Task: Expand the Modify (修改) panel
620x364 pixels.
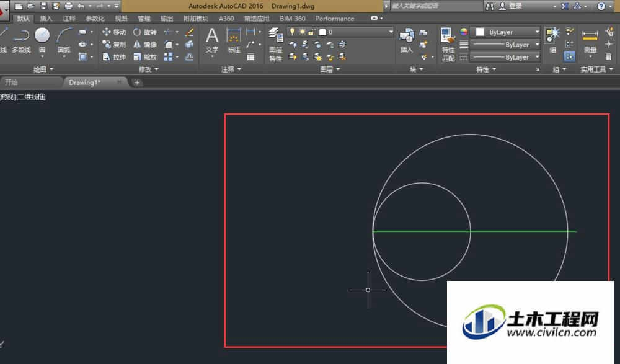Action: click(x=149, y=69)
